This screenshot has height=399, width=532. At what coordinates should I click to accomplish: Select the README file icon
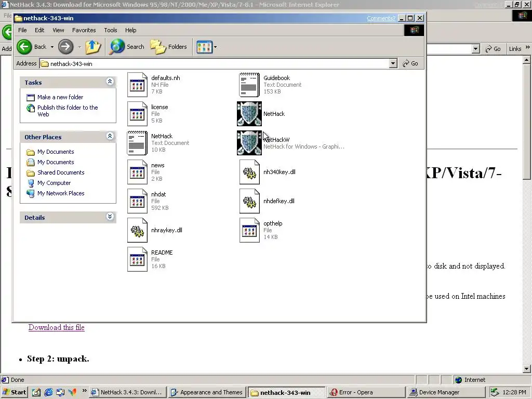[137, 260]
